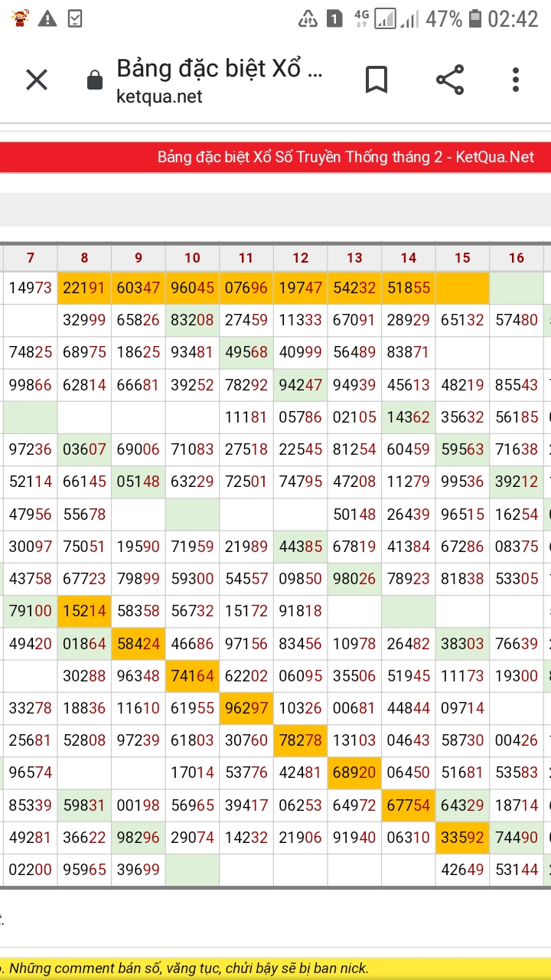The height and width of the screenshot is (980, 551).
Task: Tap the highlighted cell 33592
Action: [x=462, y=838]
